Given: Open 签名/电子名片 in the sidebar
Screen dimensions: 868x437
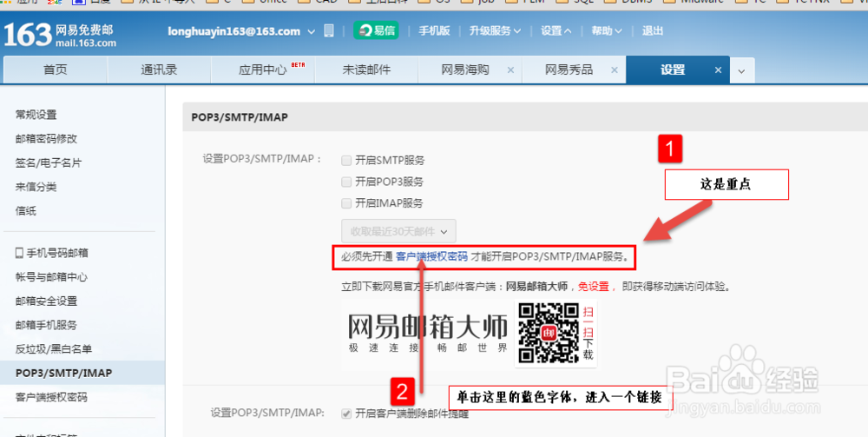Looking at the screenshot, I should tap(48, 162).
